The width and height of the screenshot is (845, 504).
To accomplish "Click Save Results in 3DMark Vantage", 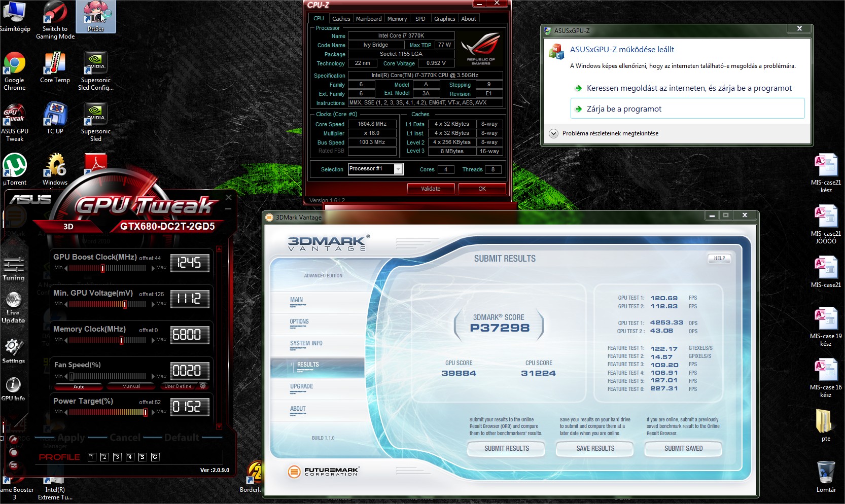I will pyautogui.click(x=595, y=449).
